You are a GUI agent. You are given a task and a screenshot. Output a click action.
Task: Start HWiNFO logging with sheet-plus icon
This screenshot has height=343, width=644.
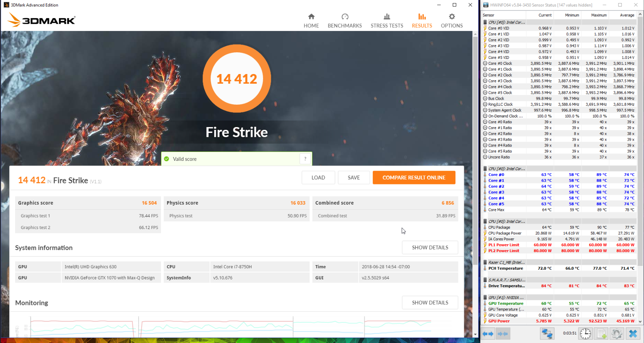point(601,334)
